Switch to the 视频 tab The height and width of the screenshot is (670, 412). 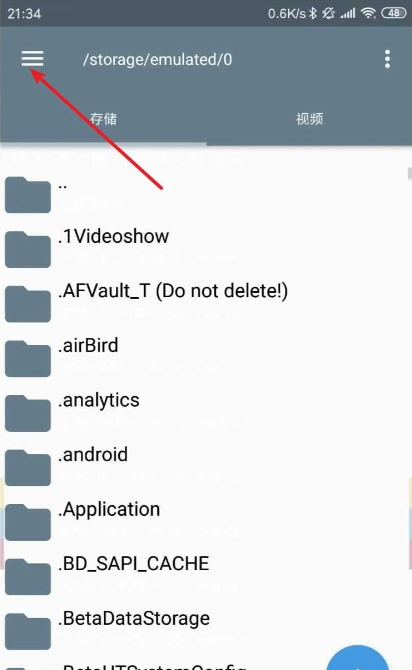click(309, 119)
